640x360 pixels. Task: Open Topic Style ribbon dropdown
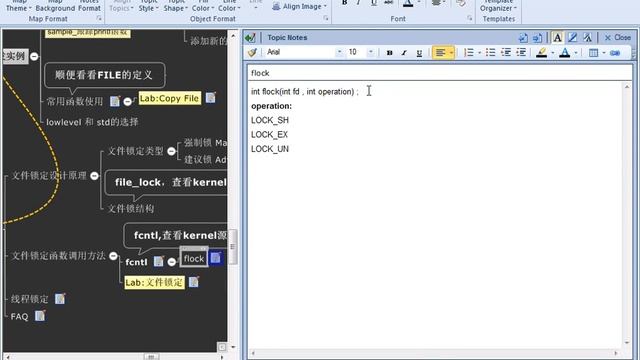(x=149, y=6)
